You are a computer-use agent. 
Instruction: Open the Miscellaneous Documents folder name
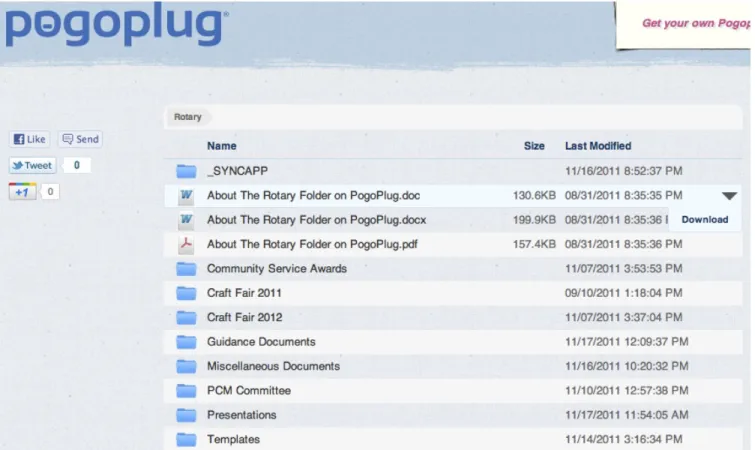point(273,366)
